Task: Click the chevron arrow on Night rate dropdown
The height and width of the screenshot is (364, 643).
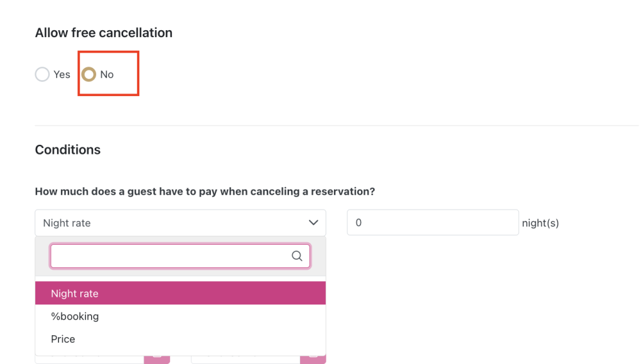Action: pos(313,223)
